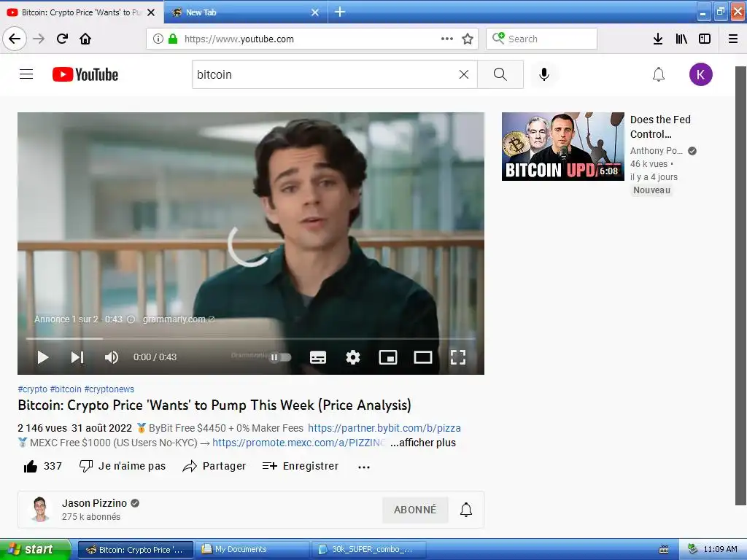
Task: Toggle the autoplay switch in the player
Action: [280, 357]
